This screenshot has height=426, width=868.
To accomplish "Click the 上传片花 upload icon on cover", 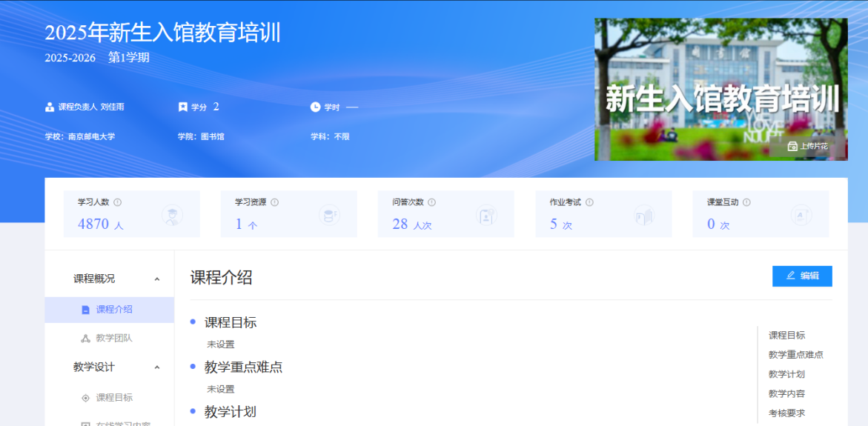I will pyautogui.click(x=792, y=147).
